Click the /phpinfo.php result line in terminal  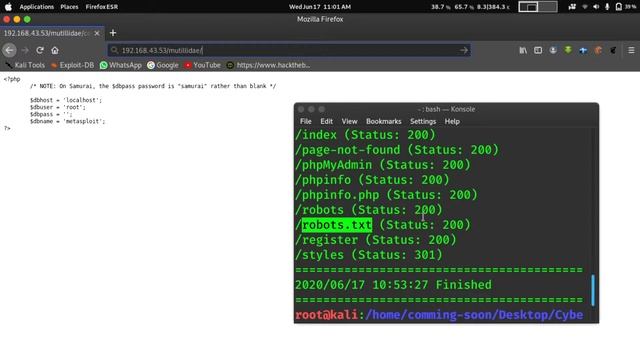coord(386,195)
